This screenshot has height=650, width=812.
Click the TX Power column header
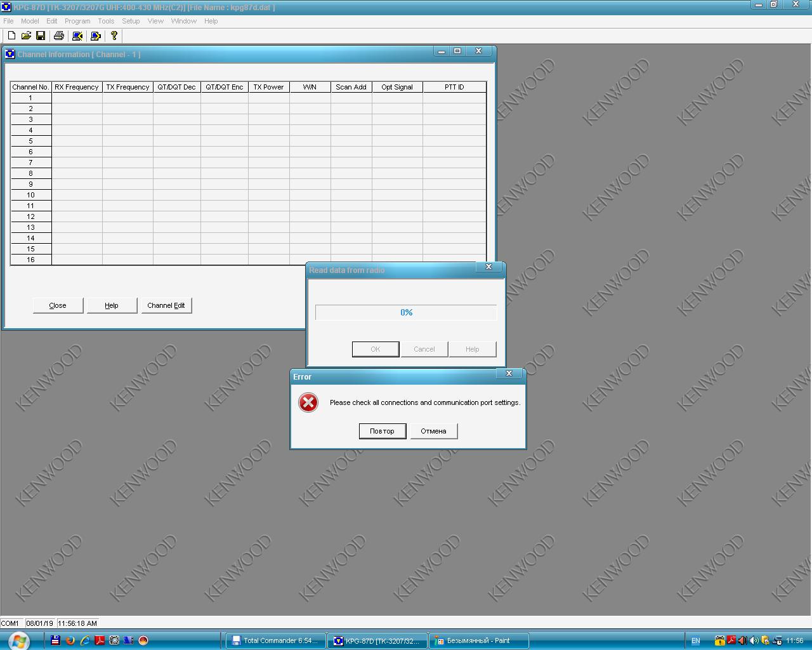269,87
